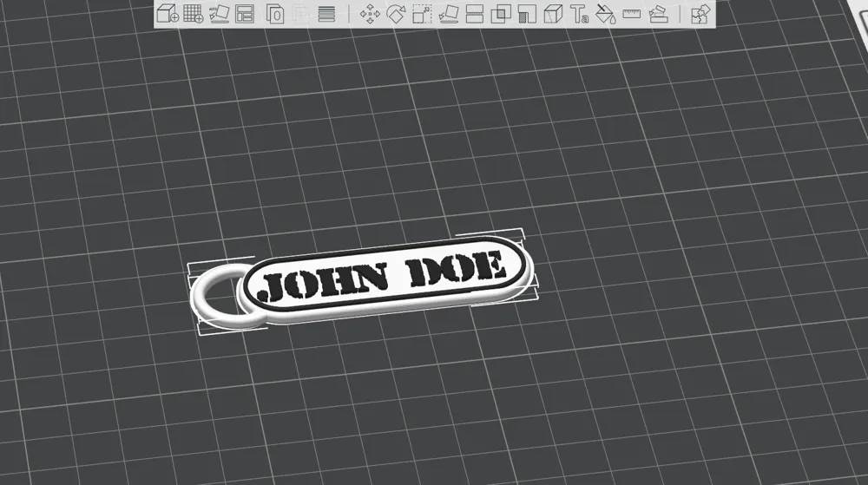Arrange all objects on the plate
Viewport: 868px width, 485px height.
tap(245, 13)
